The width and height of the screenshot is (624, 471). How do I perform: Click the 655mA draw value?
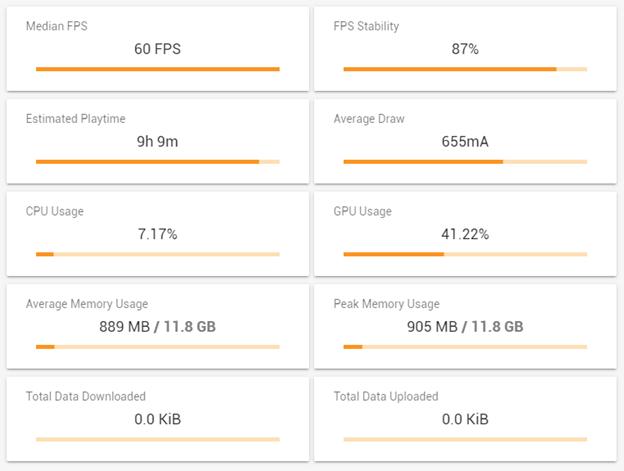click(x=465, y=141)
